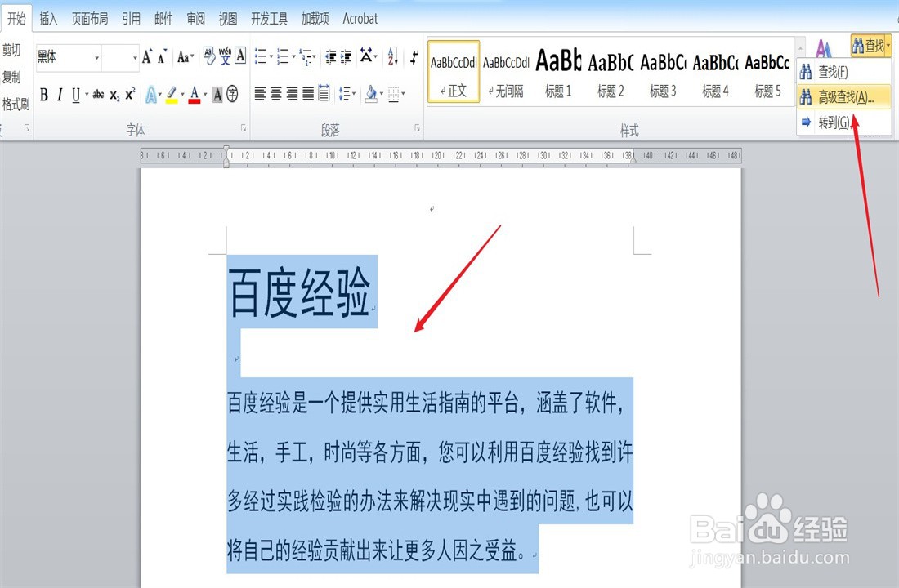Open 审阅 ribbon tab

195,19
